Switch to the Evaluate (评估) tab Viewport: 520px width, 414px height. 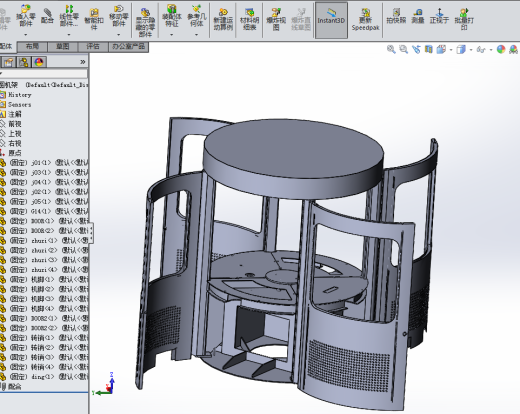(x=93, y=47)
